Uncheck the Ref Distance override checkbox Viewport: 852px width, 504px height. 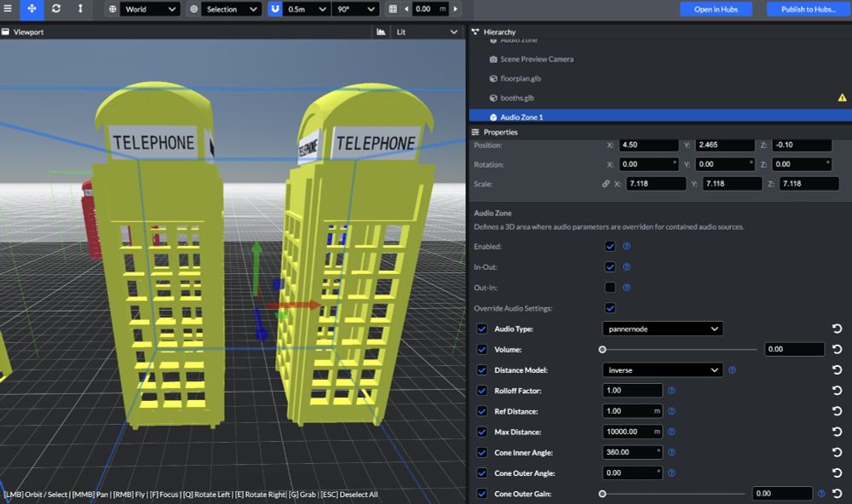(481, 411)
